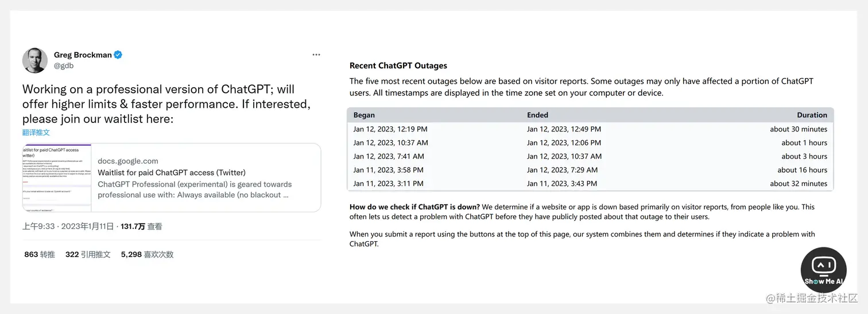This screenshot has width=868, height=314.
Task: Open the Google Docs waitlist card thumbnail
Action: pos(57,177)
